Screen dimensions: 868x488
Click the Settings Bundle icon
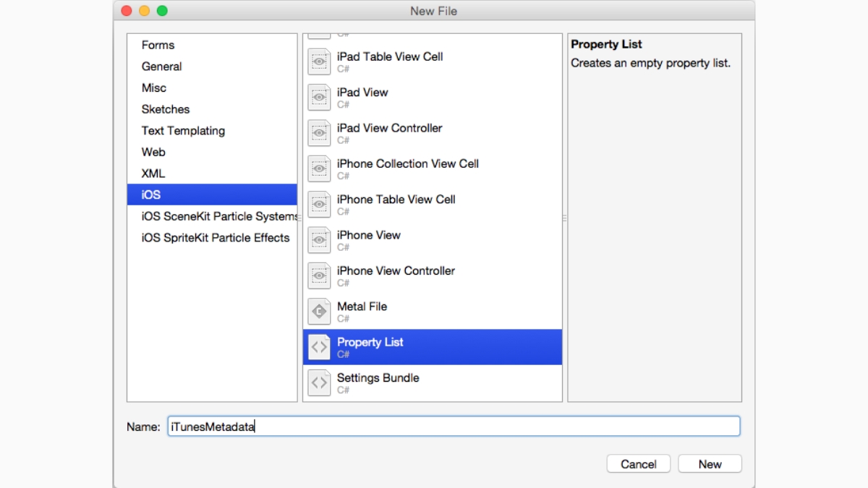tap(319, 383)
